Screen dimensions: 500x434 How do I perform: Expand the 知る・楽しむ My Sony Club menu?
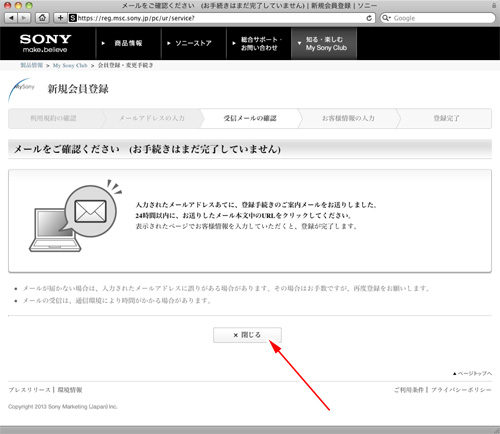pyautogui.click(x=324, y=44)
